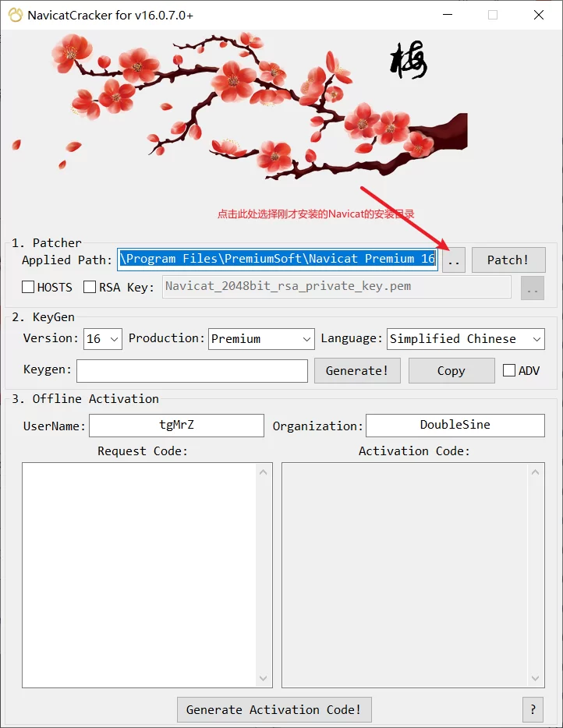The image size is (563, 728).
Task: Click the Activation Code scroll down arrow
Action: pyautogui.click(x=536, y=678)
